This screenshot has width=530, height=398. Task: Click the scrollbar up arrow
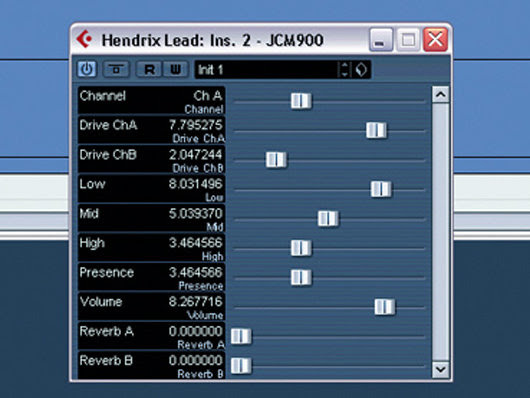tap(440, 95)
